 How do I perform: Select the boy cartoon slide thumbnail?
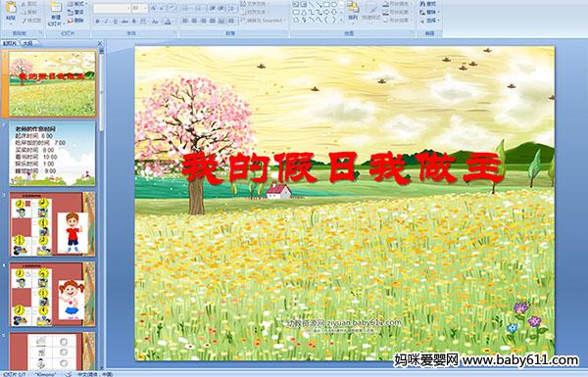point(52,224)
